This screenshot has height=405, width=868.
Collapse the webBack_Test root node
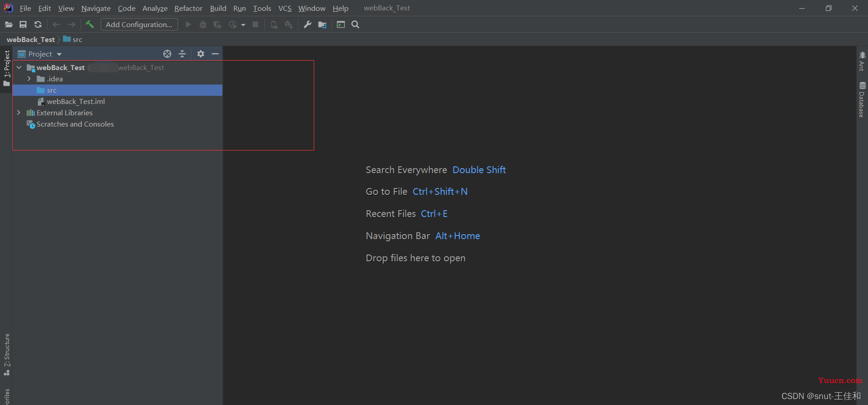(19, 67)
